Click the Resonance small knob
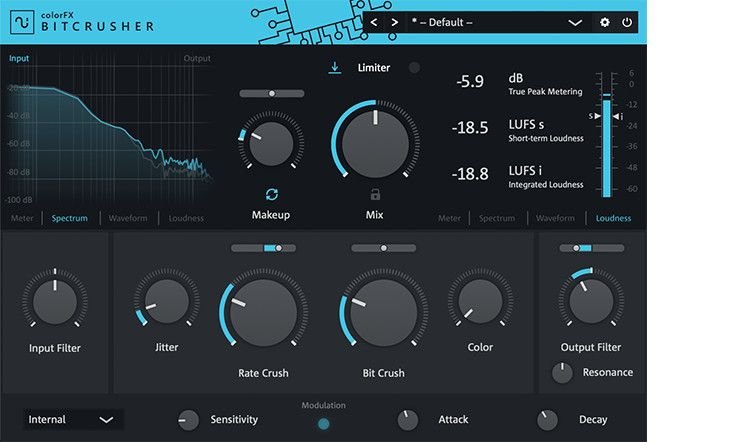 pyautogui.click(x=562, y=373)
